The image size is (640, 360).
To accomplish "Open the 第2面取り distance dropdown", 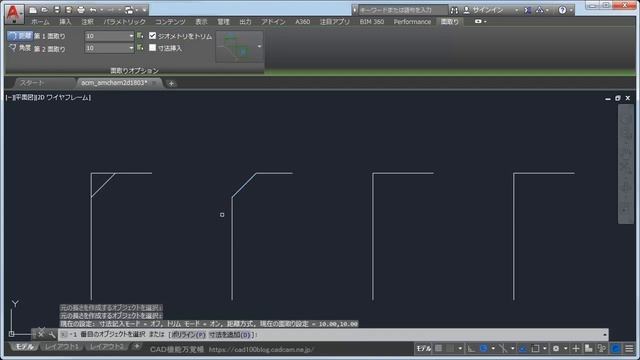I will tap(131, 48).
